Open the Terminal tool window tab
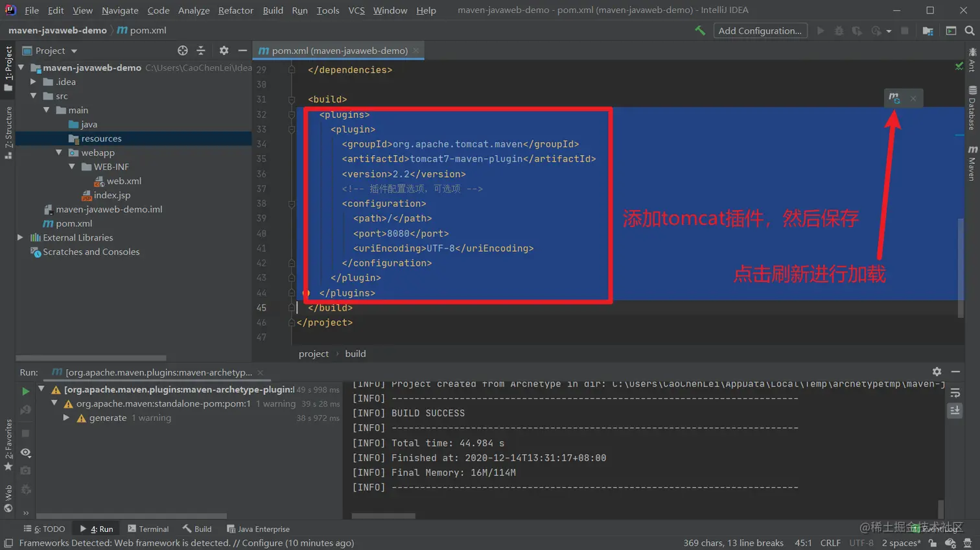Viewport: 980px width, 550px height. tap(148, 529)
